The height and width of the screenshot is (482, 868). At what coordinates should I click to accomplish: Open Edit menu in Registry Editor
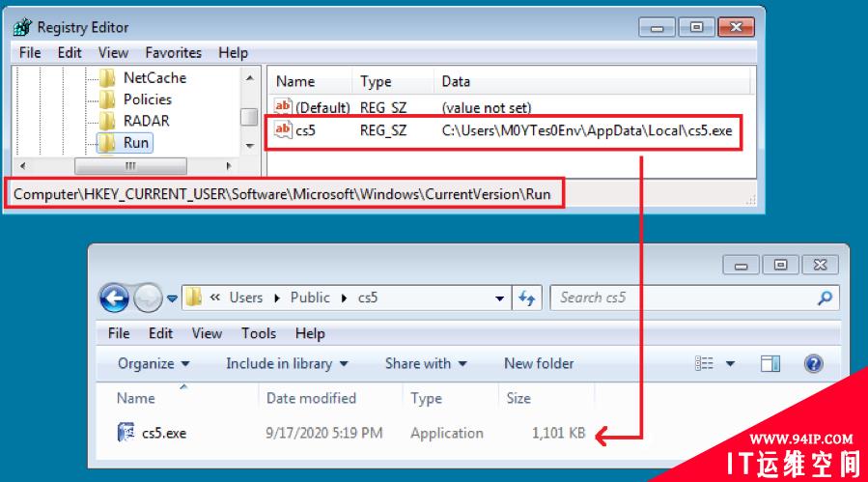click(x=70, y=52)
